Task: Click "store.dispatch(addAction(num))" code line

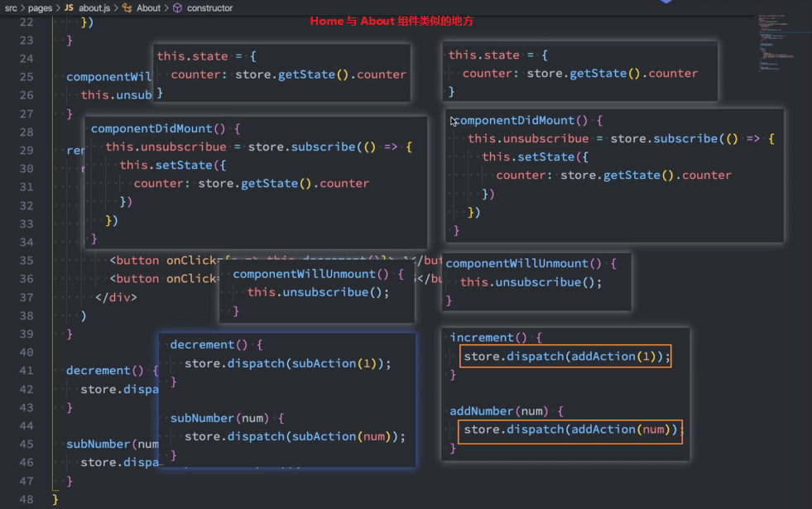Action: 570,430
